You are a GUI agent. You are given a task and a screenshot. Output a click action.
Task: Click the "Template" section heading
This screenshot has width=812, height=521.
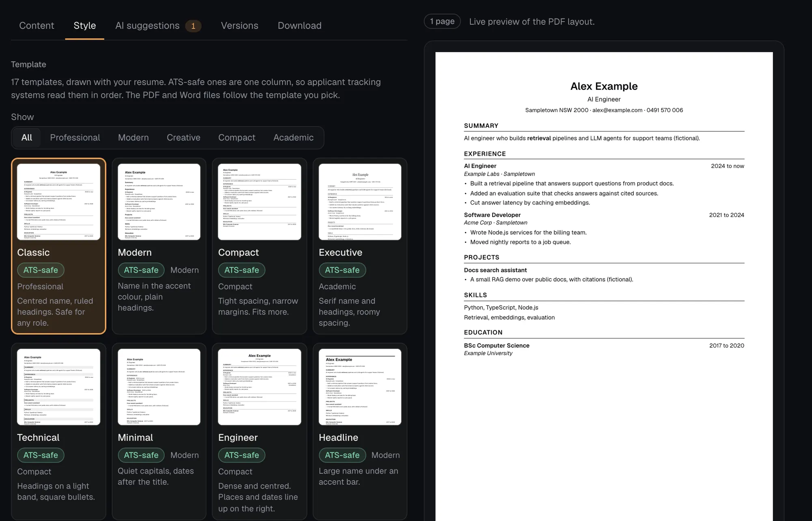[28, 64]
